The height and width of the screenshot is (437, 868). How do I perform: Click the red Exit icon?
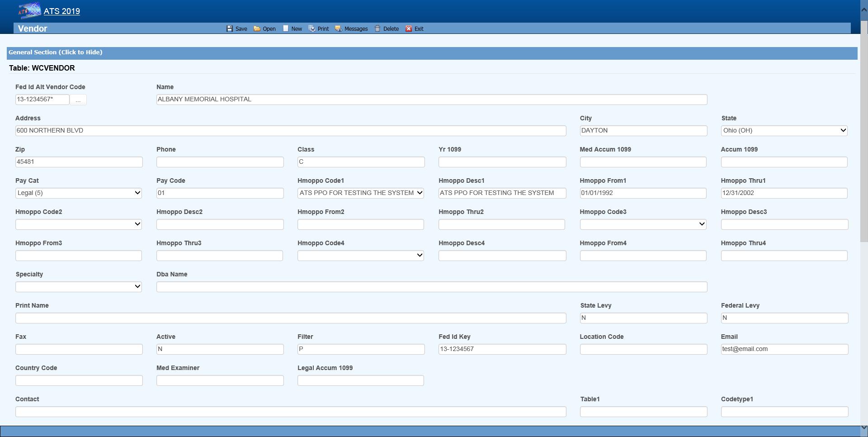pos(409,28)
